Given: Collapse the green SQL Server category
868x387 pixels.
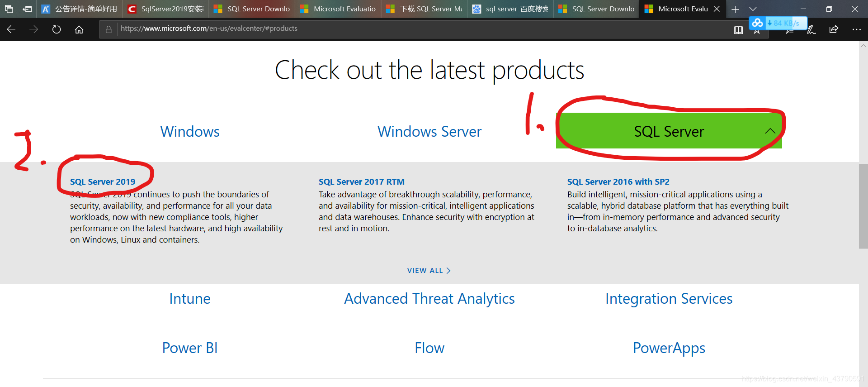Looking at the screenshot, I should tap(669, 131).
